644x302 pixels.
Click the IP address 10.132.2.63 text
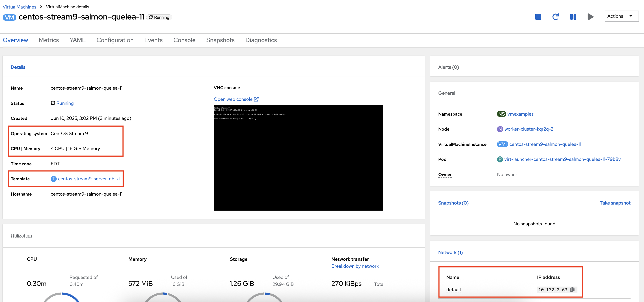click(553, 289)
